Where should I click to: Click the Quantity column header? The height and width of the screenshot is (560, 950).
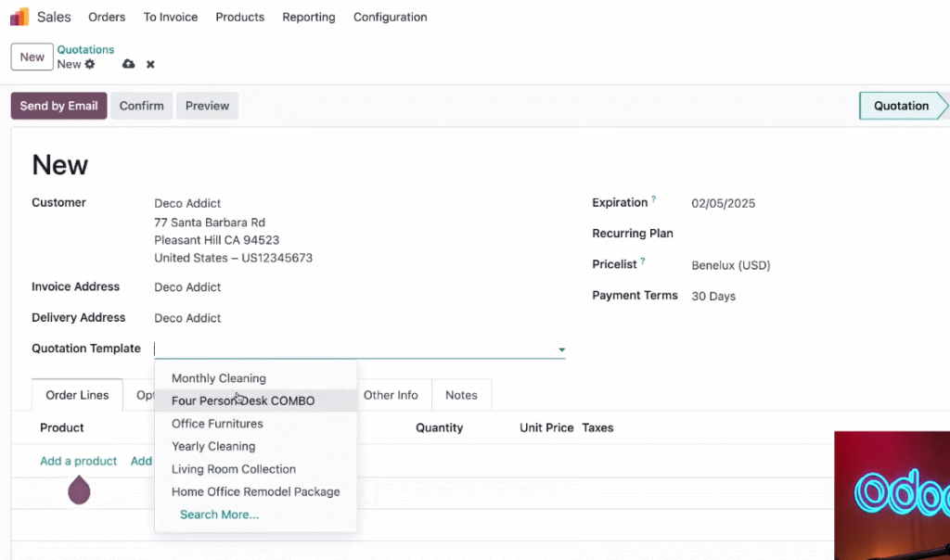[439, 428]
